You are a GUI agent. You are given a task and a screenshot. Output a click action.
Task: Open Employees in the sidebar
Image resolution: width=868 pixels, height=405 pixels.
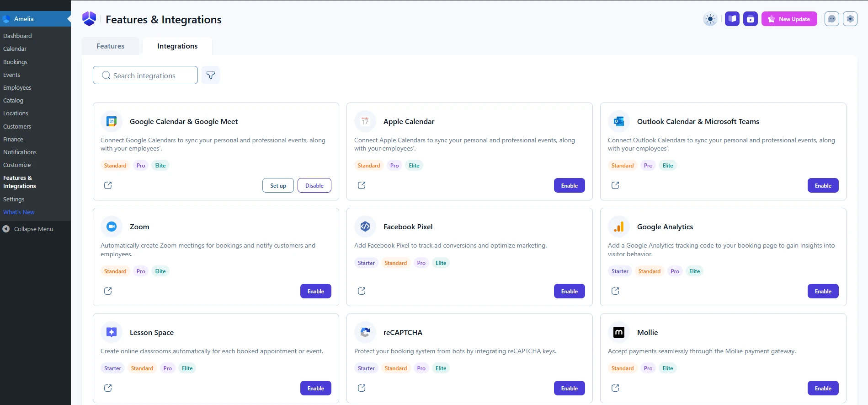click(17, 88)
